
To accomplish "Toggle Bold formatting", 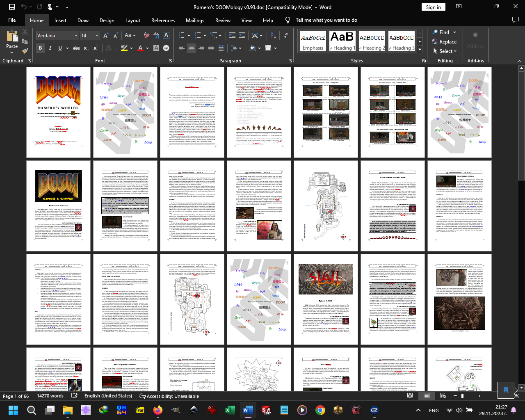I will 40,48.
